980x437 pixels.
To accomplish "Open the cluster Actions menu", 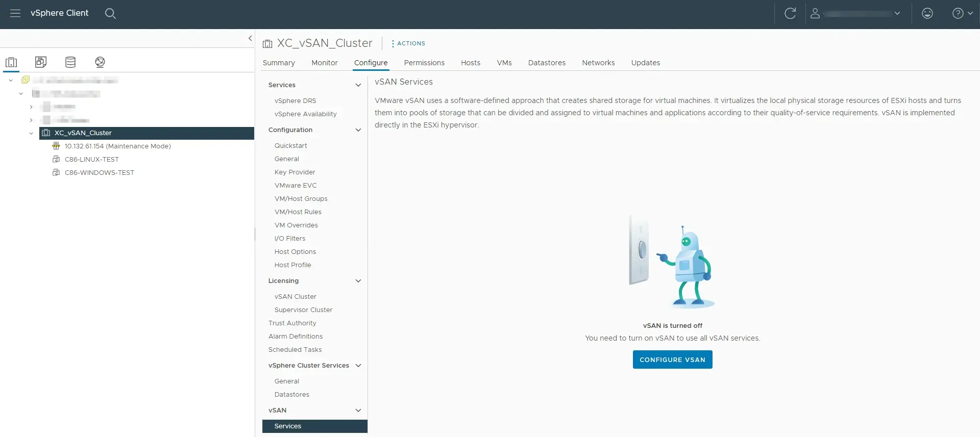I will (x=408, y=43).
